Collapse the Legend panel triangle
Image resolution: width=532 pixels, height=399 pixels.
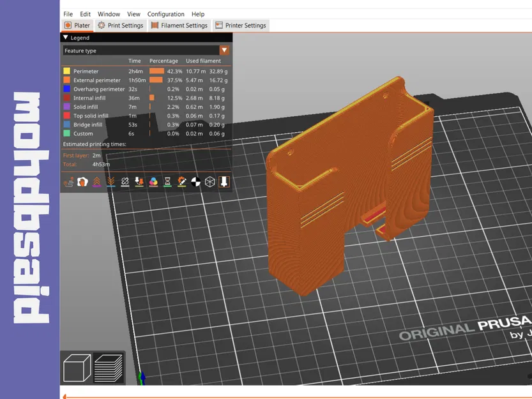pos(66,38)
